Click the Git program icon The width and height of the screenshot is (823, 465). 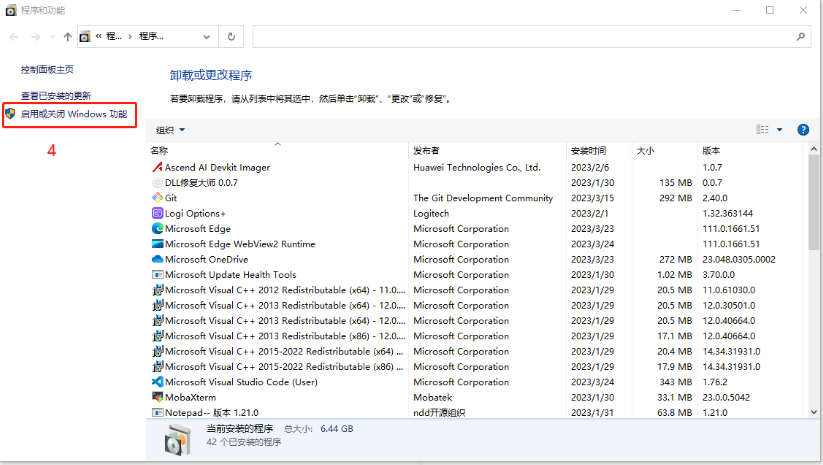pyautogui.click(x=157, y=198)
